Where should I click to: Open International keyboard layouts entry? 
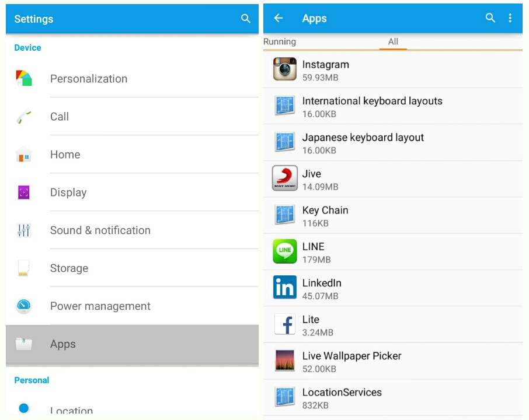coord(393,106)
